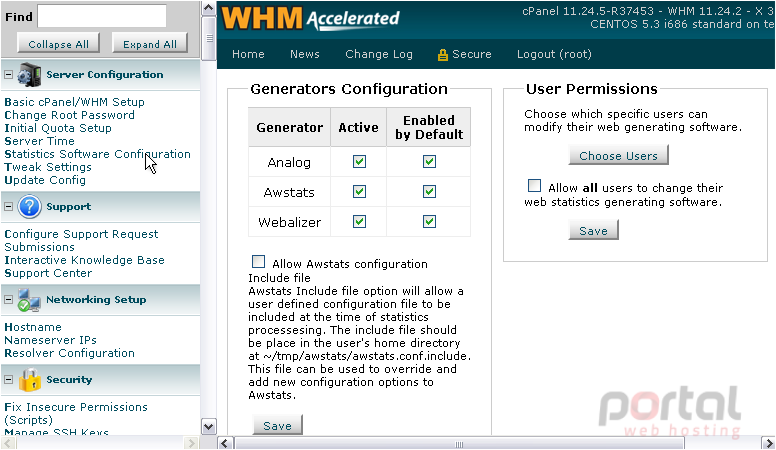776x450 pixels.
Task: Open Change Root Password link
Action: click(69, 115)
